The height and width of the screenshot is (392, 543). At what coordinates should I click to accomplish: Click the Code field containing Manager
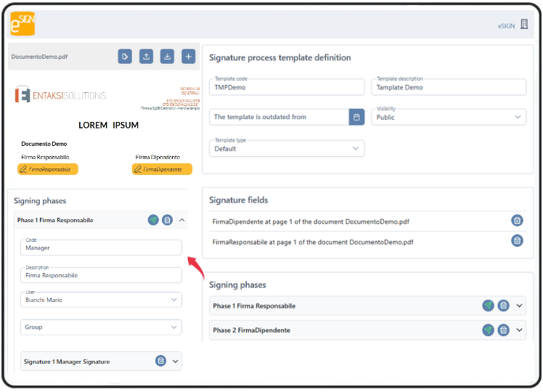tap(101, 248)
